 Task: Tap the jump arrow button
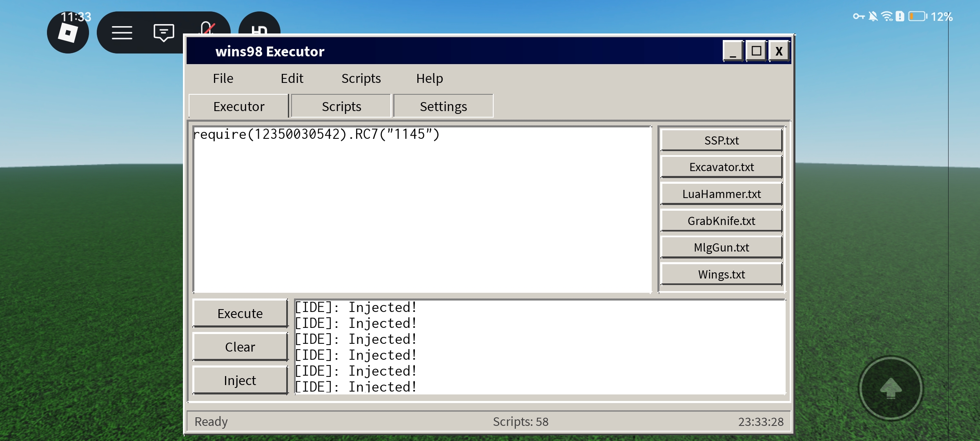tap(891, 388)
